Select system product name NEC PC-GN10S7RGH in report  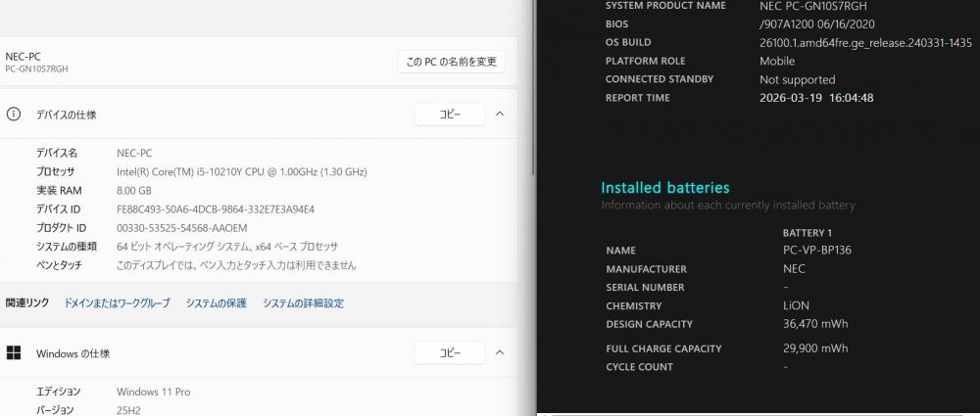(813, 6)
